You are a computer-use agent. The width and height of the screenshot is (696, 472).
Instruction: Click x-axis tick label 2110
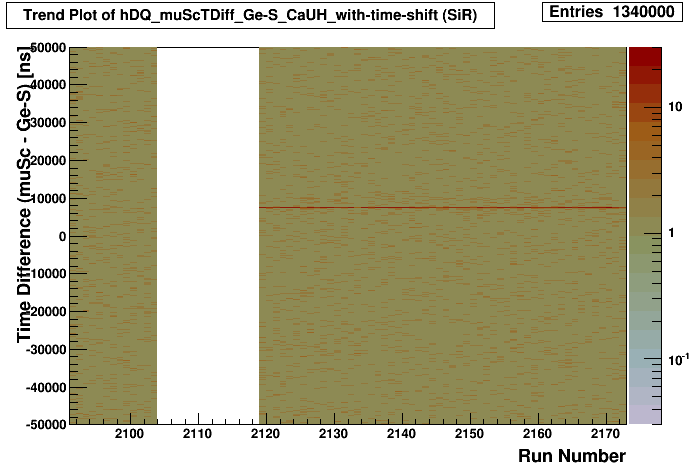click(x=197, y=434)
